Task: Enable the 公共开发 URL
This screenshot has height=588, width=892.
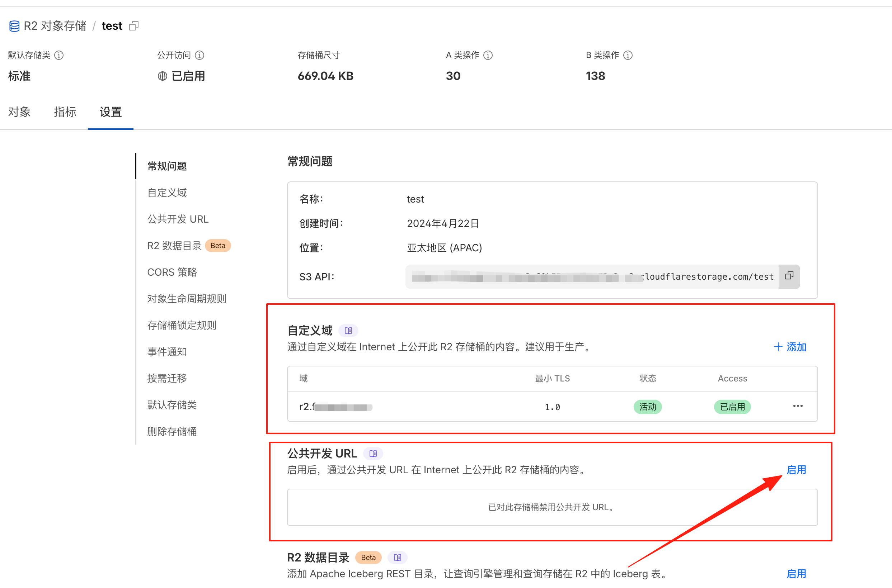Action: point(796,469)
